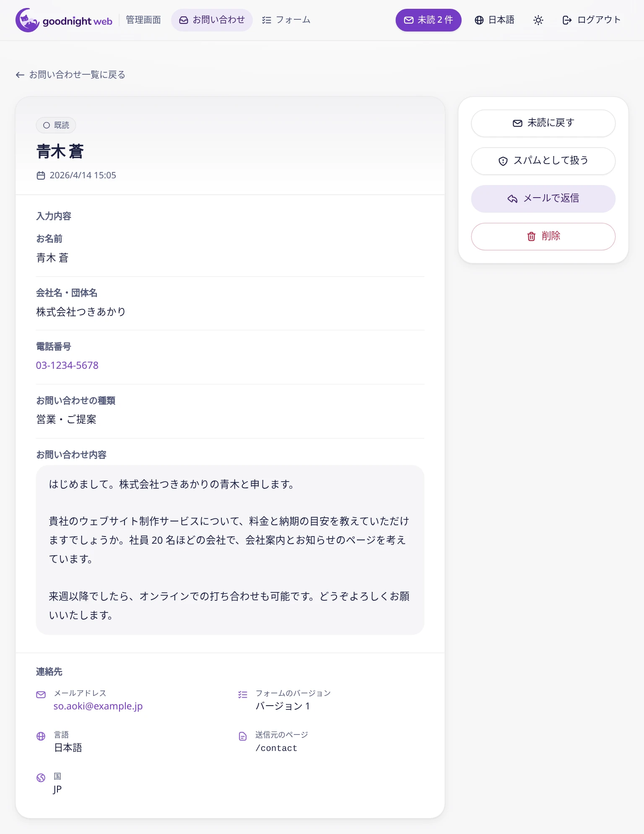Open the so.aoki@example.jp email link
Image resolution: width=644 pixels, height=834 pixels.
98,706
